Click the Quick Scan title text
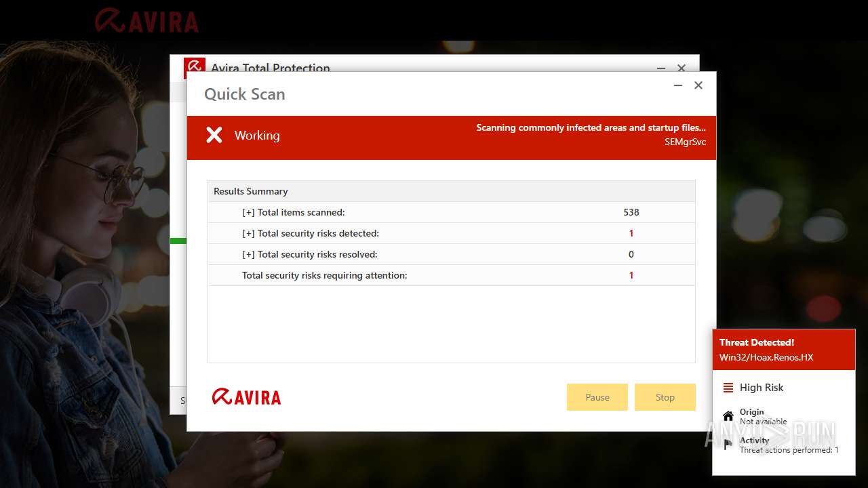Screen dimensions: 868x488 [245, 94]
